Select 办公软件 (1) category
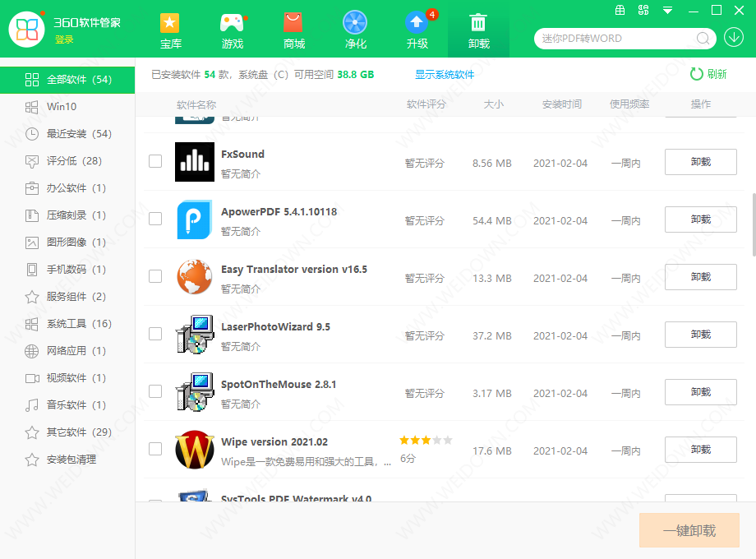The image size is (756, 559). (x=67, y=188)
